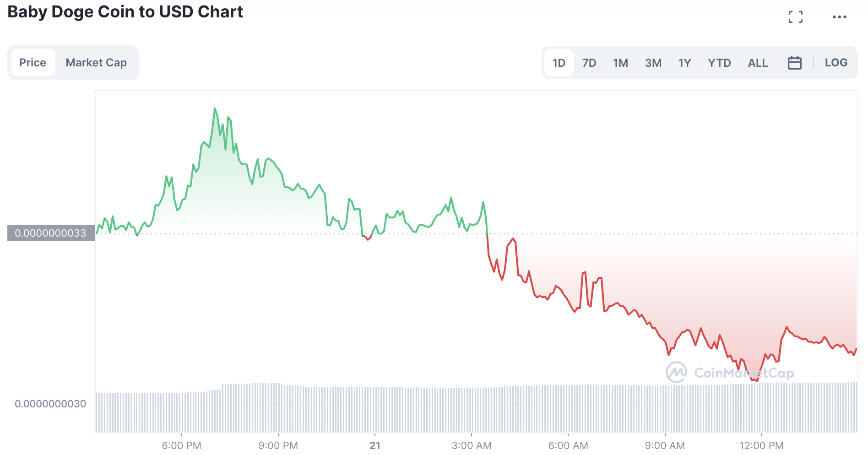Click the CoinMarketCap watermark logo

tap(730, 372)
